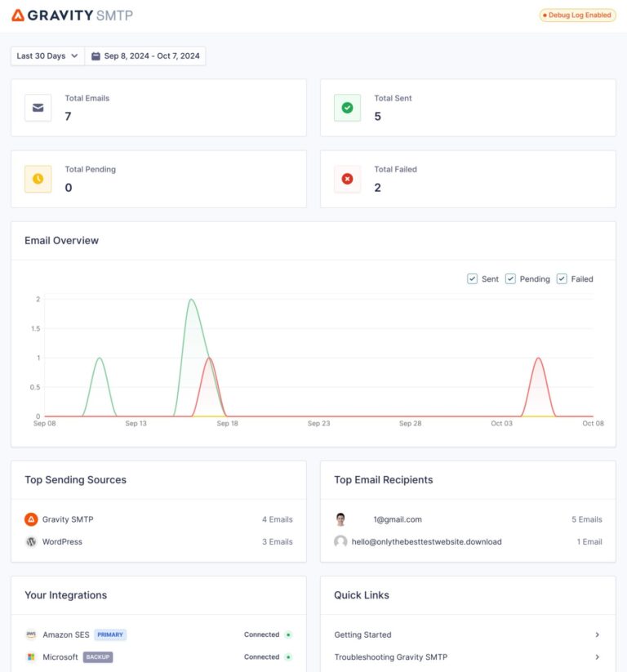This screenshot has width=627, height=672.
Task: Click the envelope icon for Total Emails
Action: pyautogui.click(x=38, y=108)
